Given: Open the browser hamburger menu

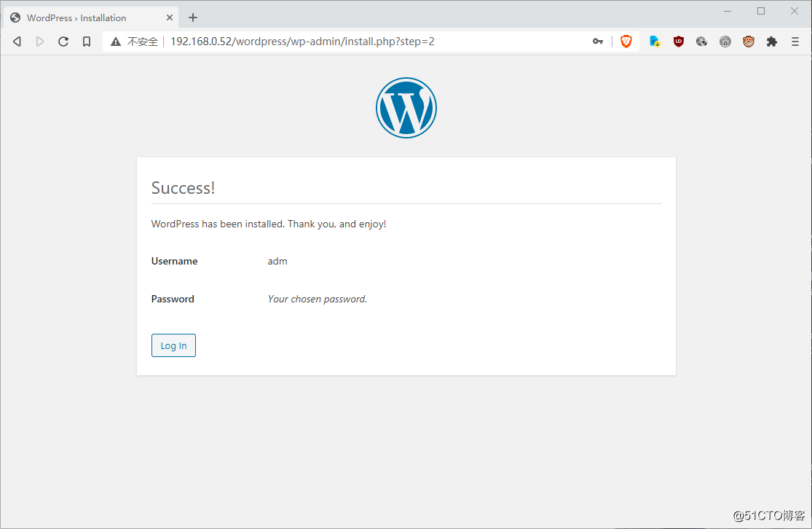Looking at the screenshot, I should click(x=795, y=42).
